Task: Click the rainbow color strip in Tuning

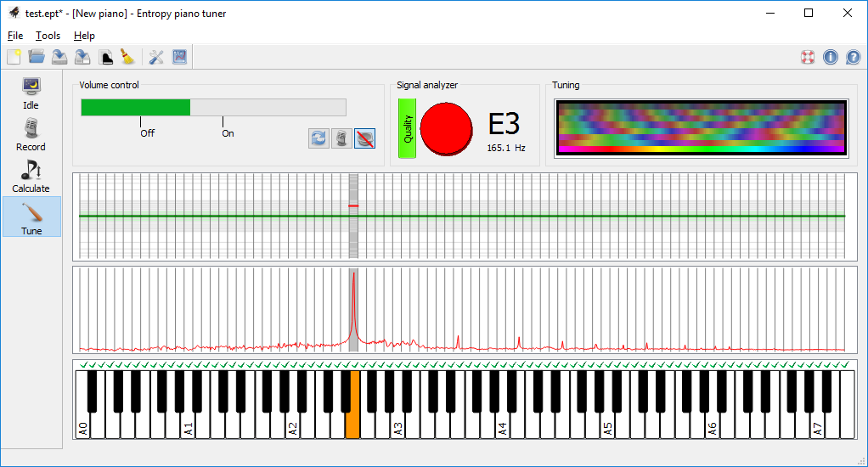Action: (702, 149)
